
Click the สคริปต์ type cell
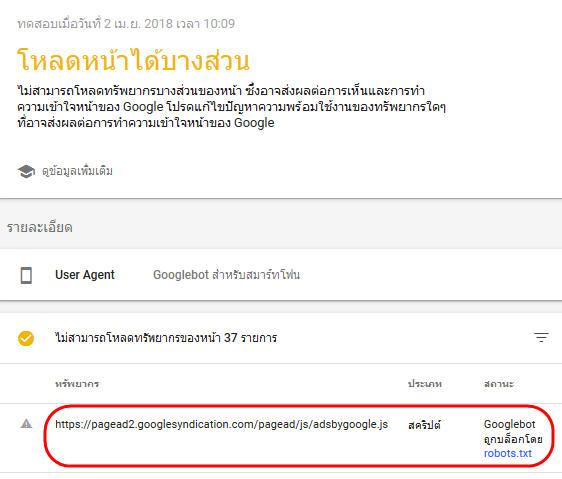tap(424, 425)
